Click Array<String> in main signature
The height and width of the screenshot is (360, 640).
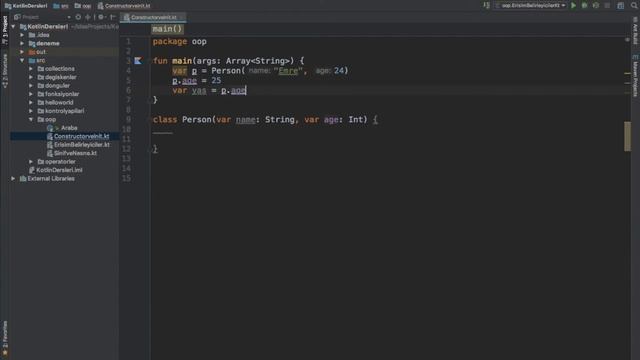coord(258,61)
